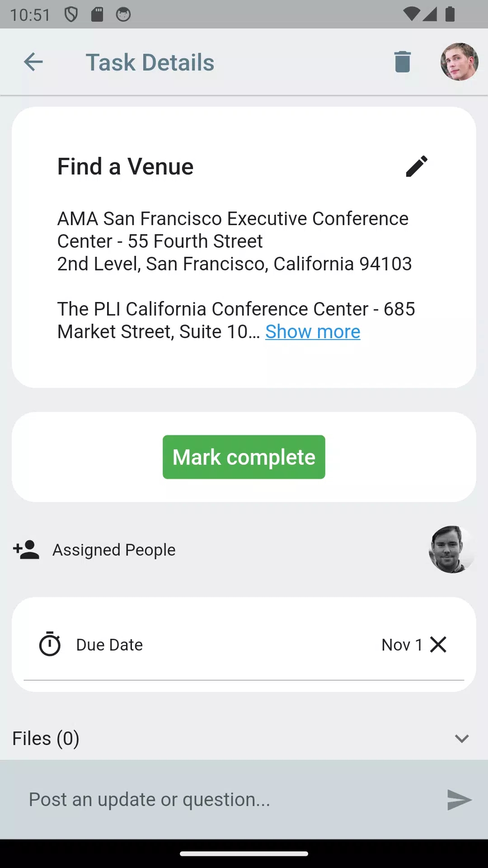This screenshot has height=868, width=488.
Task: Open user profile avatar in header
Action: (x=460, y=62)
